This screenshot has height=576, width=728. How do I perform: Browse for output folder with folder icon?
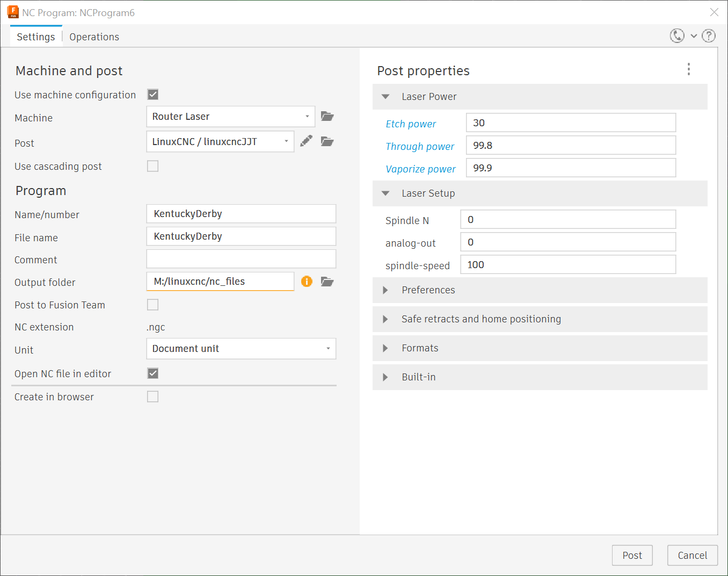coord(327,282)
